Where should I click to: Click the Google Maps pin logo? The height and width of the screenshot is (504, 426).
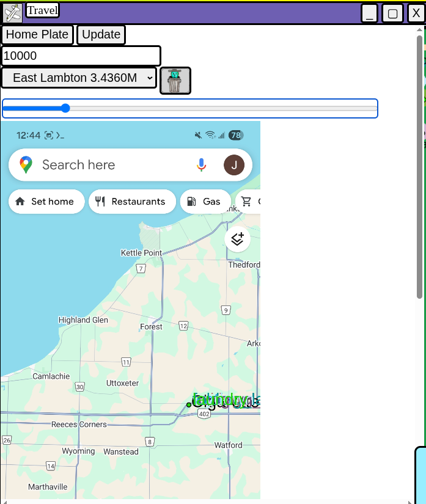tap(26, 165)
